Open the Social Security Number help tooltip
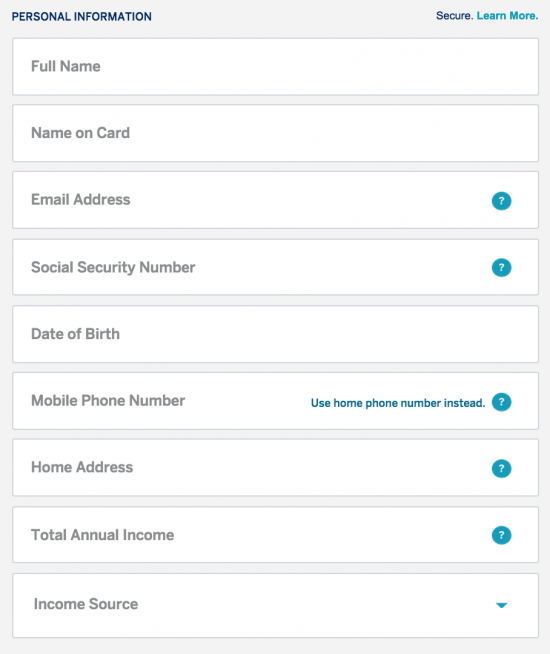 click(501, 267)
